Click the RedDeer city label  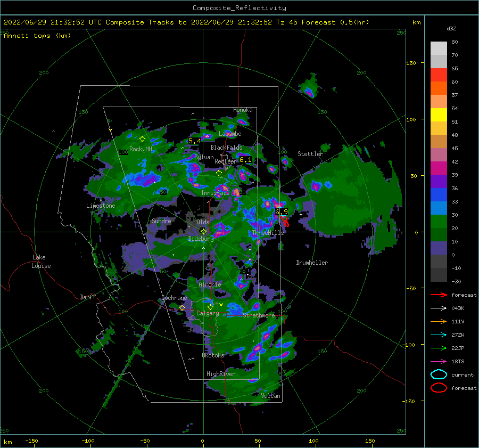coord(226,161)
